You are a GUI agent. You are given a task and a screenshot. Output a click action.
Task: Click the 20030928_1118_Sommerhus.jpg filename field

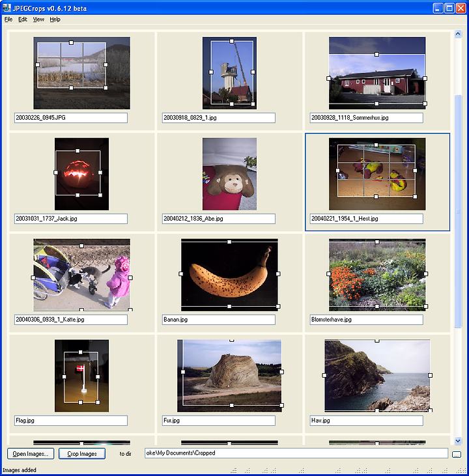coord(366,118)
